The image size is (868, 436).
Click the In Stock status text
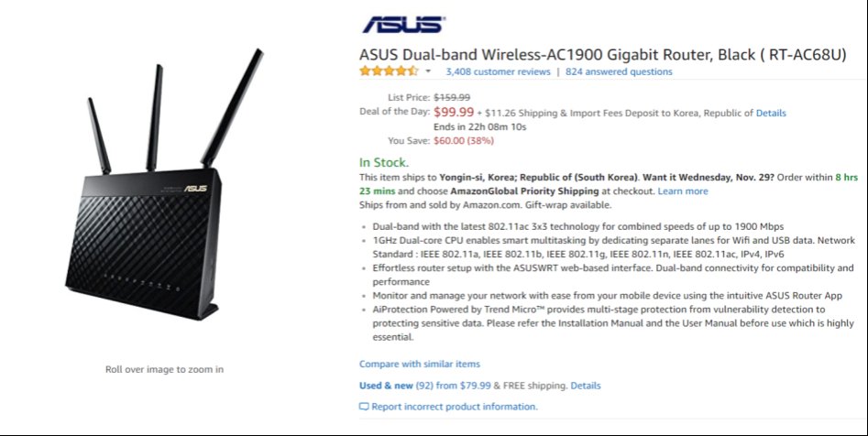pyautogui.click(x=384, y=162)
